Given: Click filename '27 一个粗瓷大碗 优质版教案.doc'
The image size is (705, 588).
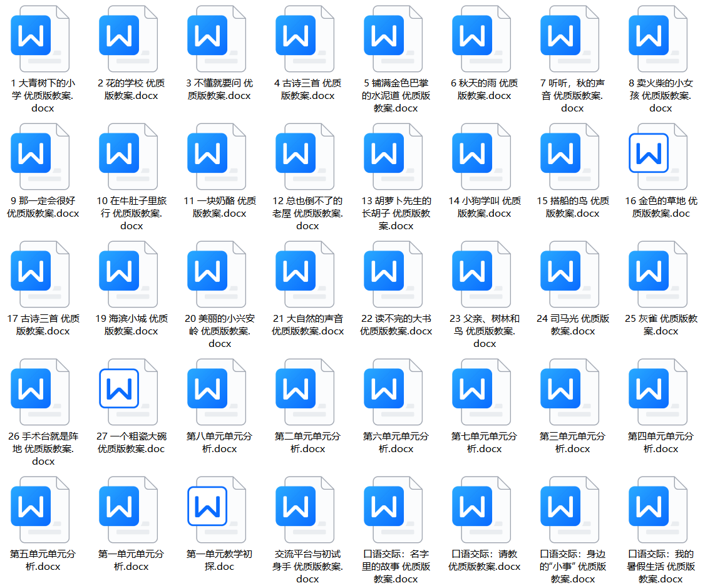Looking at the screenshot, I should 131,443.
